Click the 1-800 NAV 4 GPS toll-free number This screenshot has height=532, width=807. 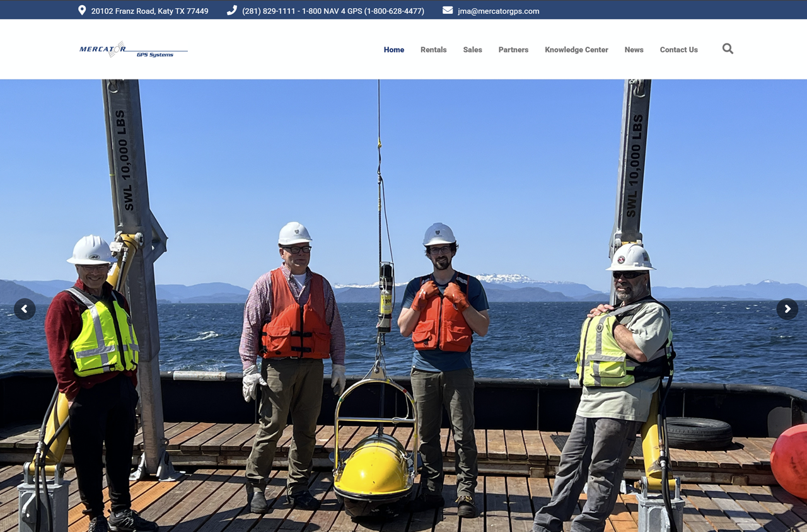pyautogui.click(x=363, y=11)
